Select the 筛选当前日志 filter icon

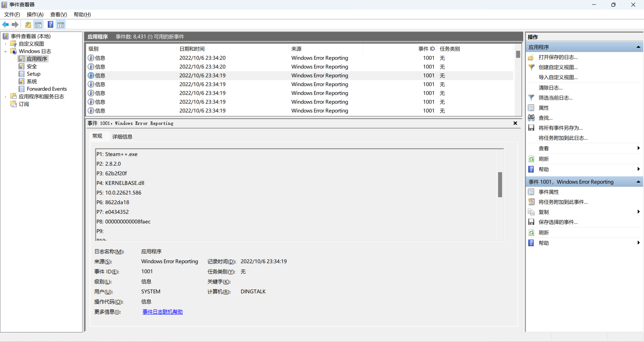pos(532,97)
